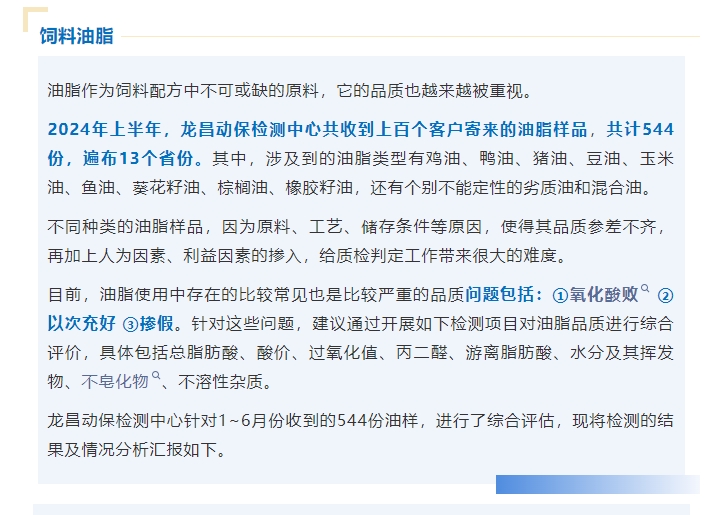Click the sentence starting 龙昌动保检测中心针对1~6月份
This screenshot has height=515, width=725.
(360, 435)
